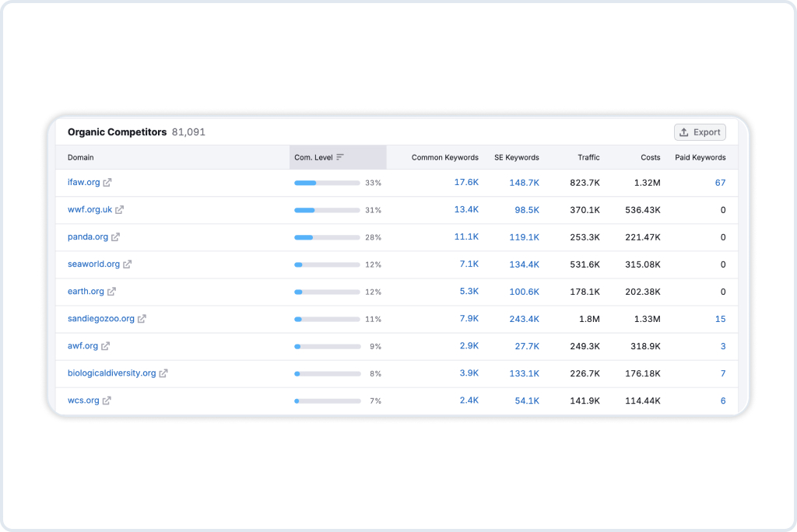Open seaworld.org via its external link icon

pyautogui.click(x=127, y=264)
